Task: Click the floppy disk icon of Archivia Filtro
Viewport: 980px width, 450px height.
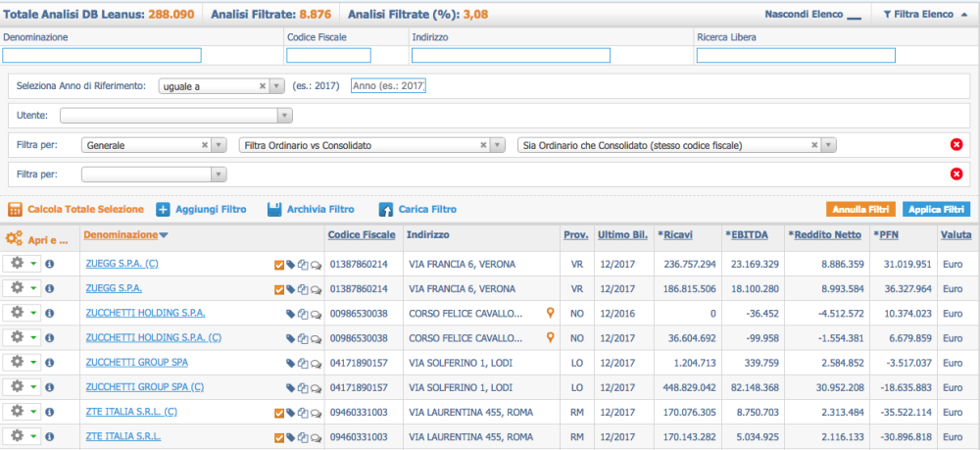Action: pos(273,210)
